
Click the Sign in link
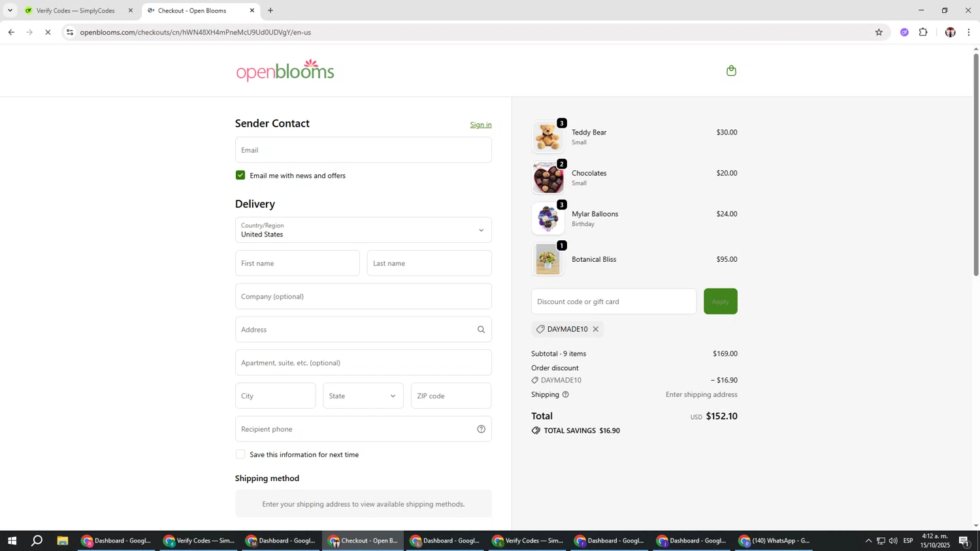coord(481,125)
